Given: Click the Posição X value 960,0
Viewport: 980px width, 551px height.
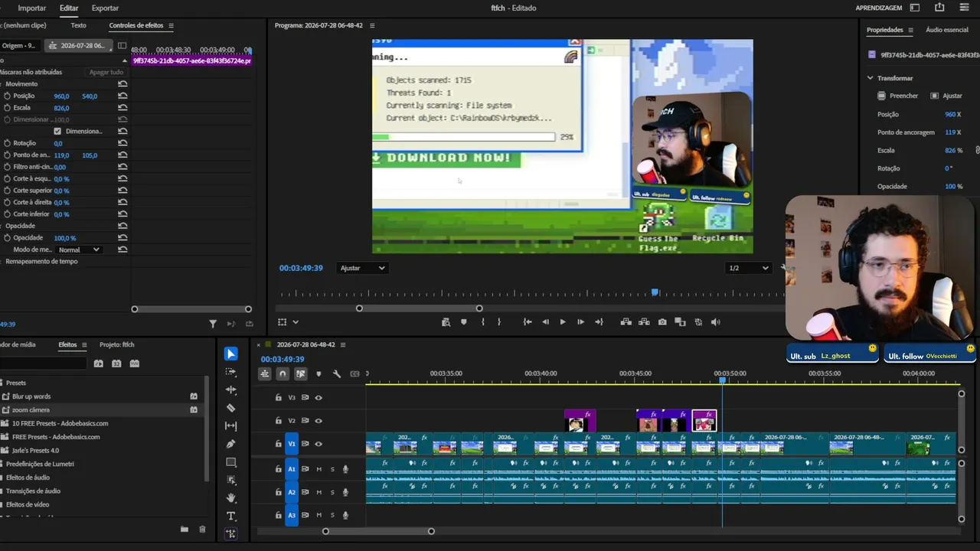Looking at the screenshot, I should click(61, 96).
